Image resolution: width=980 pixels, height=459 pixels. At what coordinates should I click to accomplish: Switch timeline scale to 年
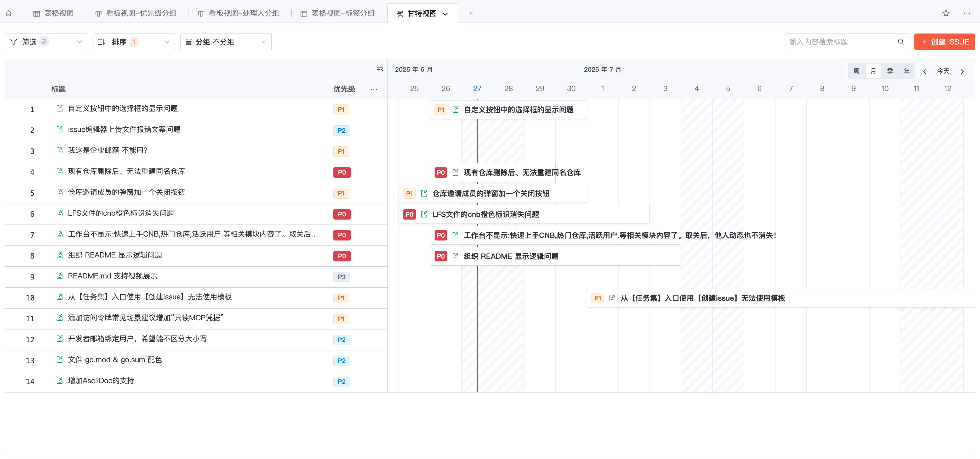pyautogui.click(x=907, y=71)
